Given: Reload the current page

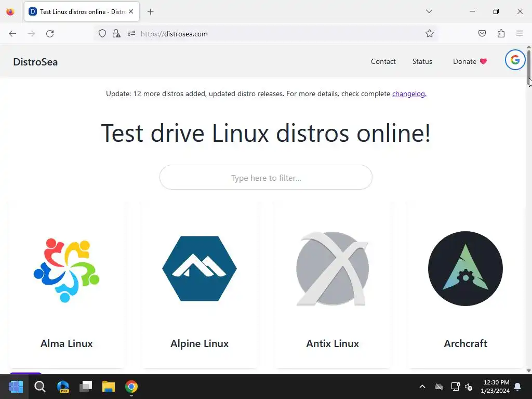Looking at the screenshot, I should coord(50,34).
